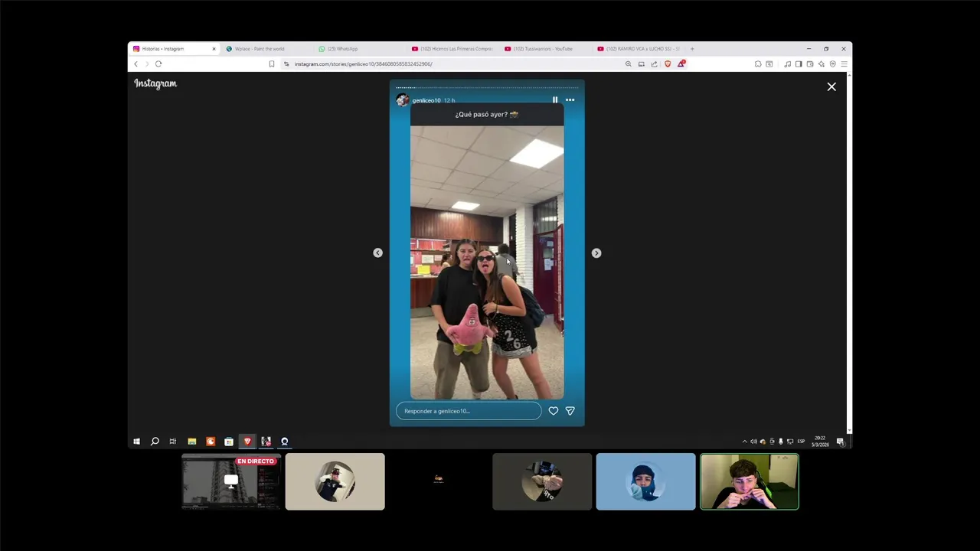
Task: Click the share page icon in address bar
Action: pyautogui.click(x=654, y=64)
